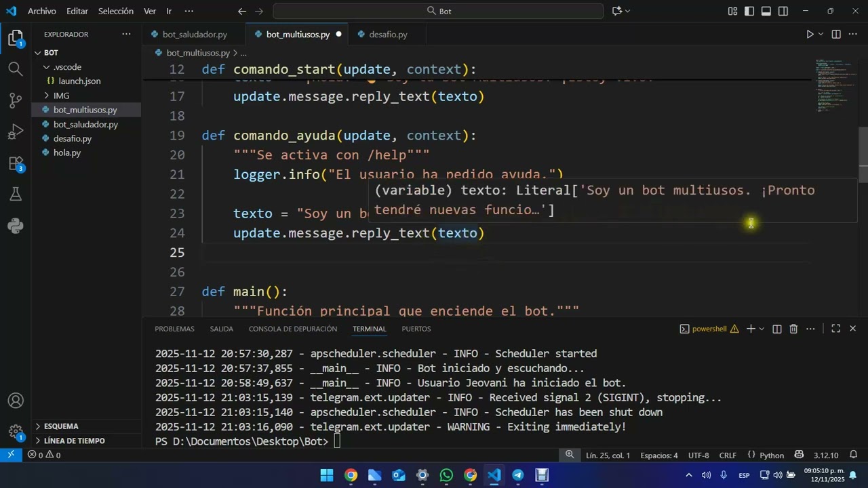Maximize the terminal panel size
The image size is (868, 488).
[x=836, y=329]
